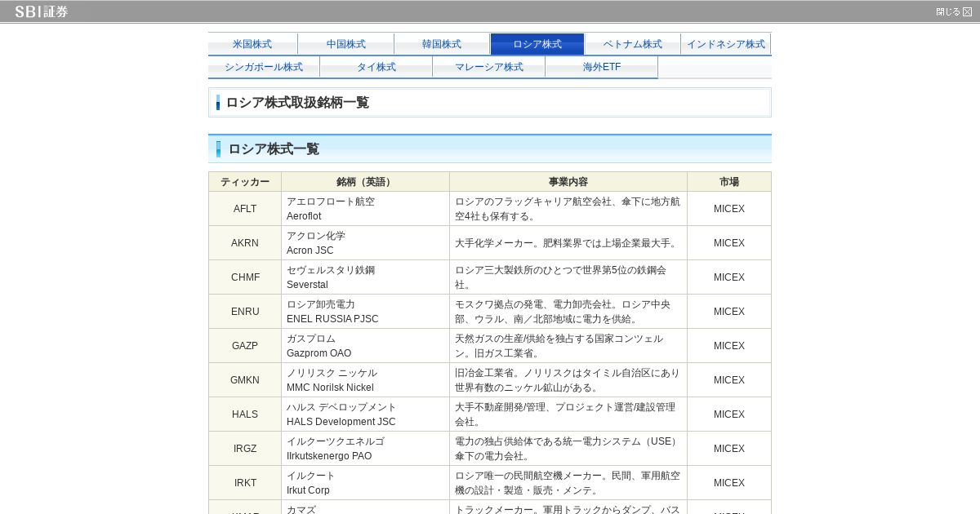
Task: Click the 市場 column header
Action: point(729,182)
